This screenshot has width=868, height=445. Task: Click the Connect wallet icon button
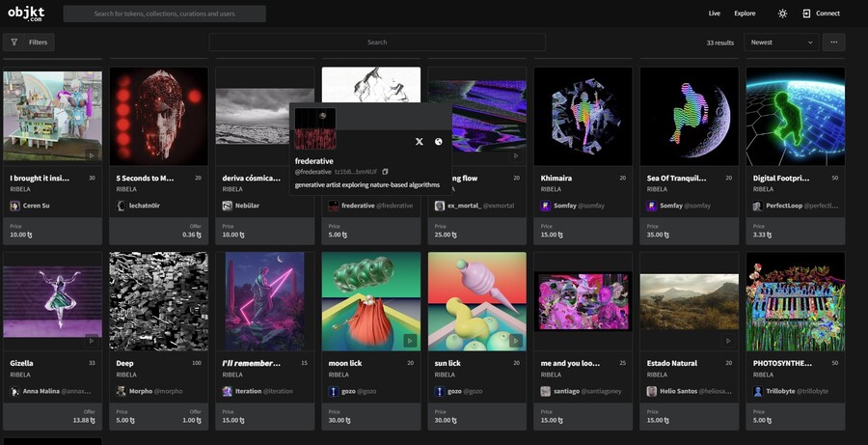tap(806, 14)
